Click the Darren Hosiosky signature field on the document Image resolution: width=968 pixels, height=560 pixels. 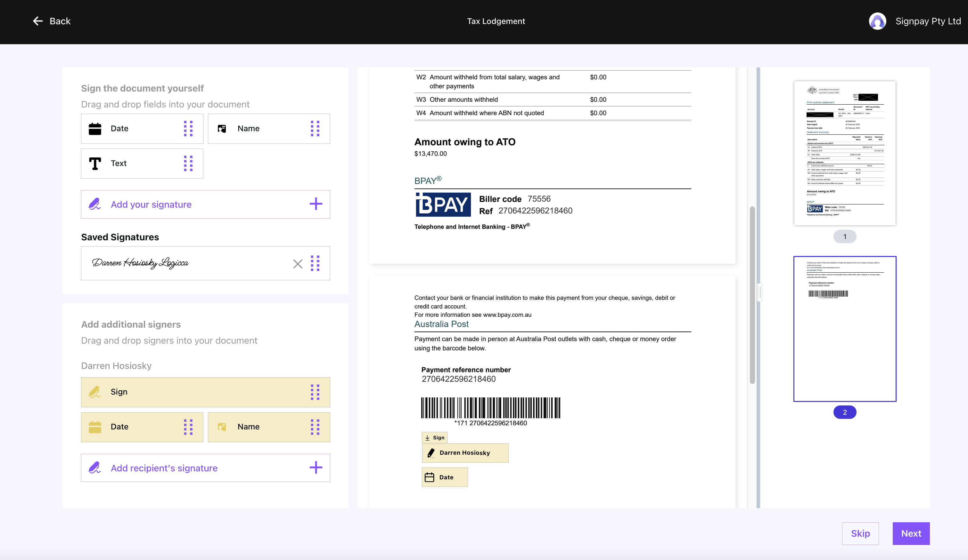465,453
